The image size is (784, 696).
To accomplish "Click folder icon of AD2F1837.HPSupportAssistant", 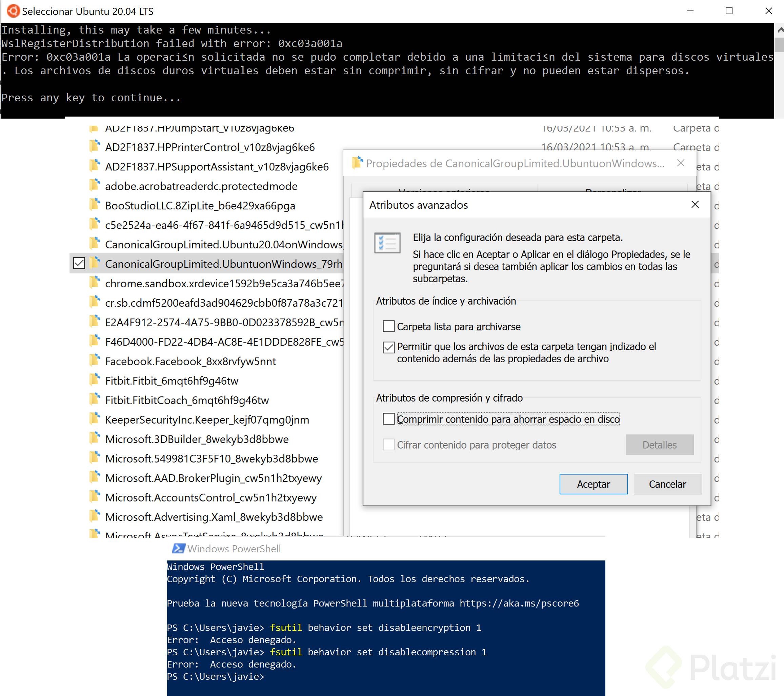I will coord(94,166).
